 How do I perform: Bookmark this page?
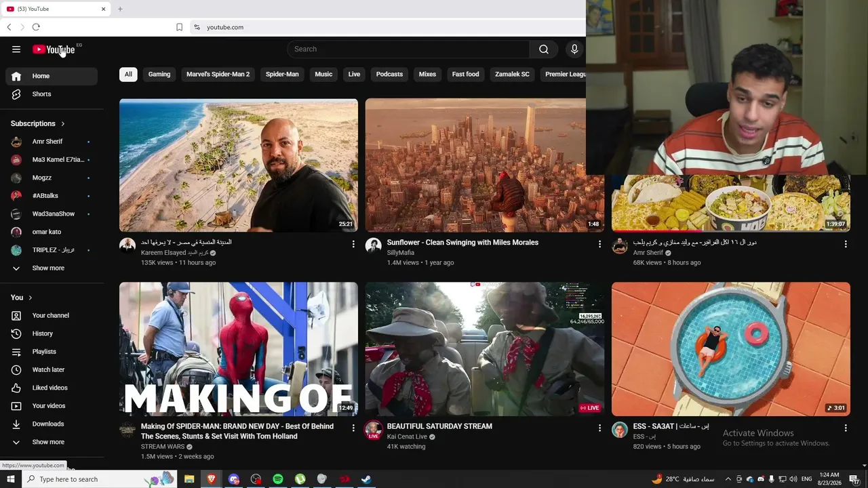179,27
